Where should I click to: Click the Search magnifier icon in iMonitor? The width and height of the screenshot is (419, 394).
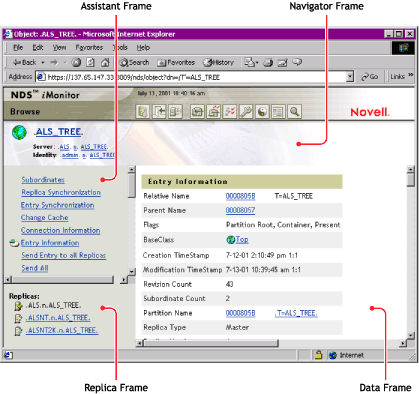pyautogui.click(x=294, y=112)
